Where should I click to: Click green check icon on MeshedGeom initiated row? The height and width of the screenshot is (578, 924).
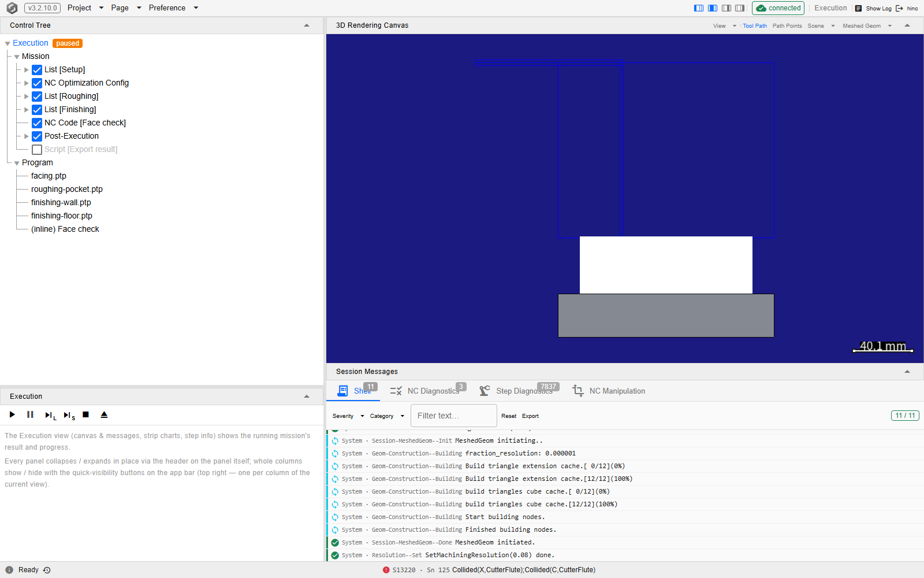[335, 542]
